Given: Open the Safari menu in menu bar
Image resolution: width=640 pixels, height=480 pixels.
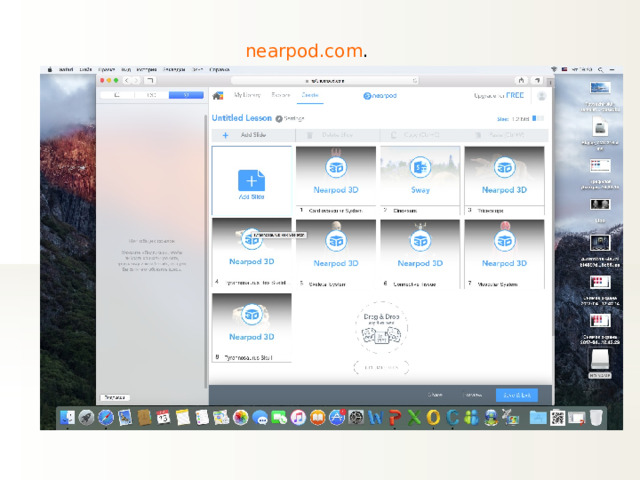Looking at the screenshot, I should (66, 69).
